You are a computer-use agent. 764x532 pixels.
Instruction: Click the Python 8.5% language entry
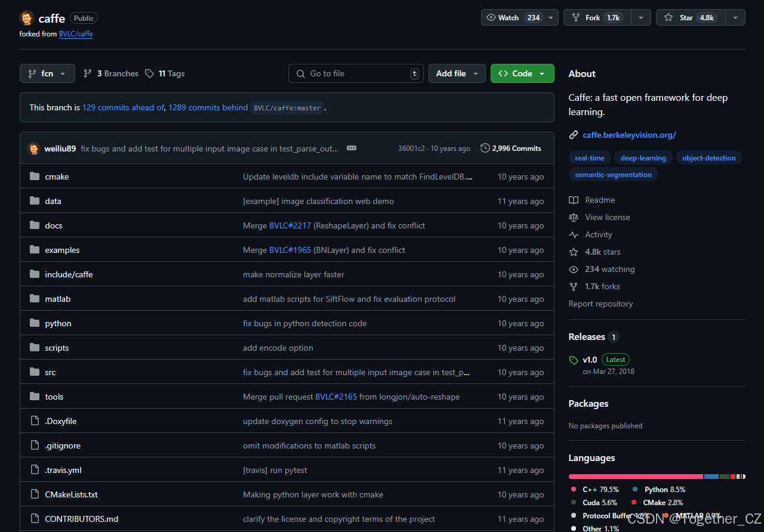(659, 490)
